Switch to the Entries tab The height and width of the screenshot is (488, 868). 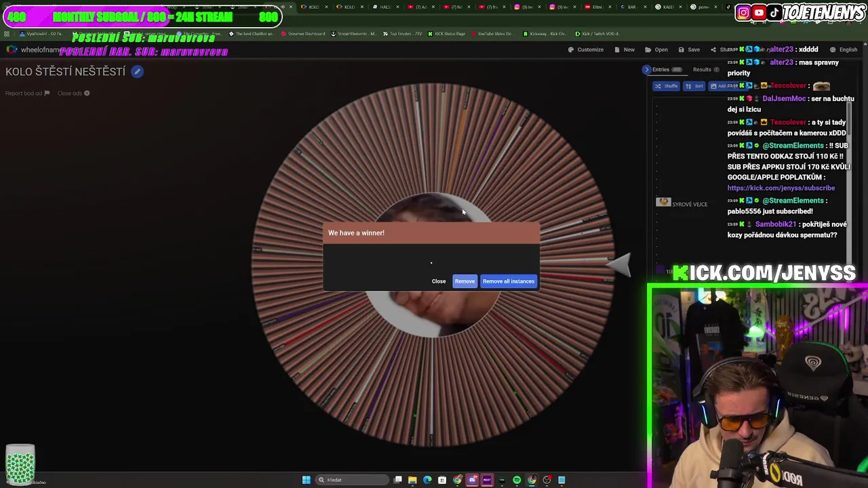coord(666,69)
